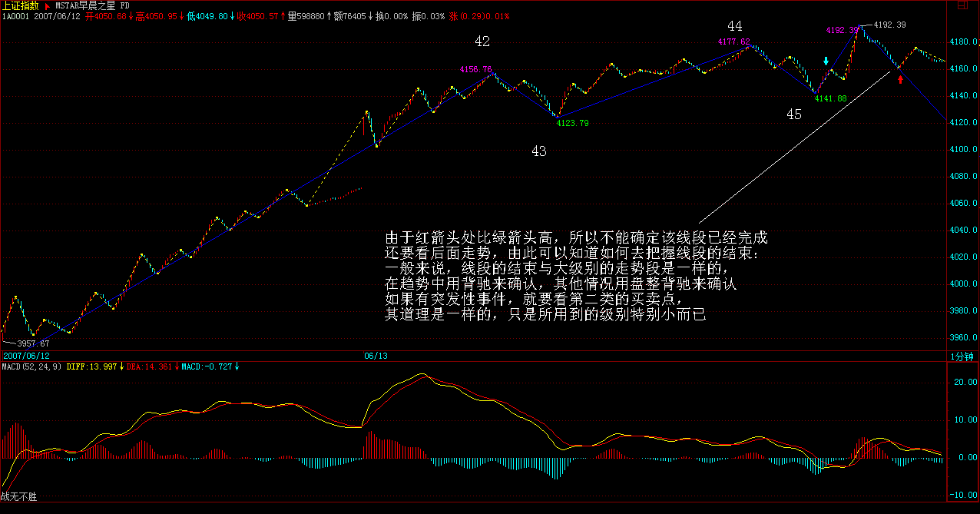This screenshot has width=980, height=514.
Task: Click the green 4123.79 trough price label
Action: click(573, 123)
